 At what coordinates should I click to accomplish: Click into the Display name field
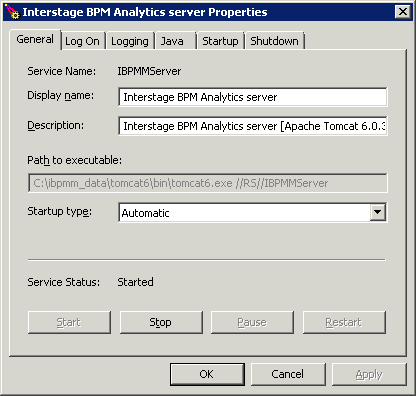pos(253,97)
